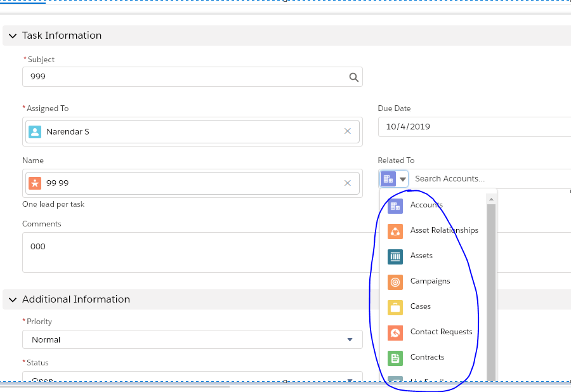The image size is (571, 392).
Task: Clear the 99 99 lead name
Action: (x=347, y=183)
